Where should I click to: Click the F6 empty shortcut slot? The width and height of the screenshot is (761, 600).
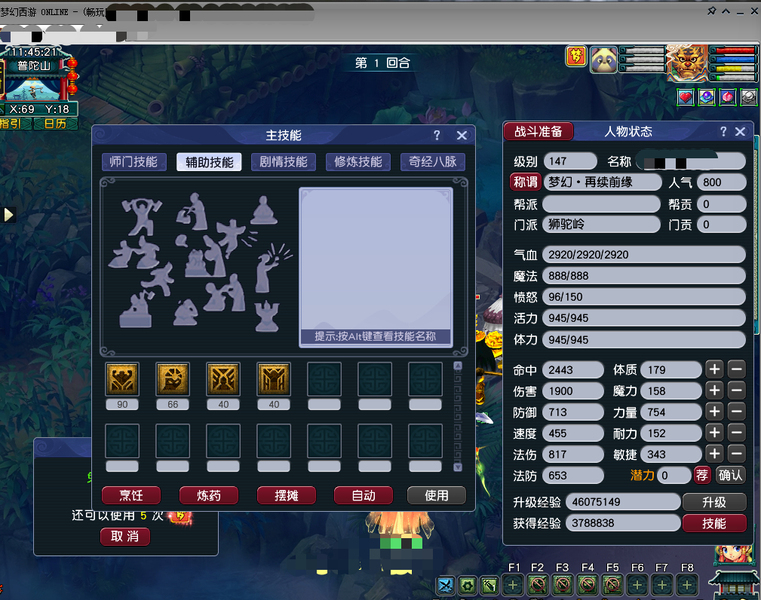(x=637, y=585)
